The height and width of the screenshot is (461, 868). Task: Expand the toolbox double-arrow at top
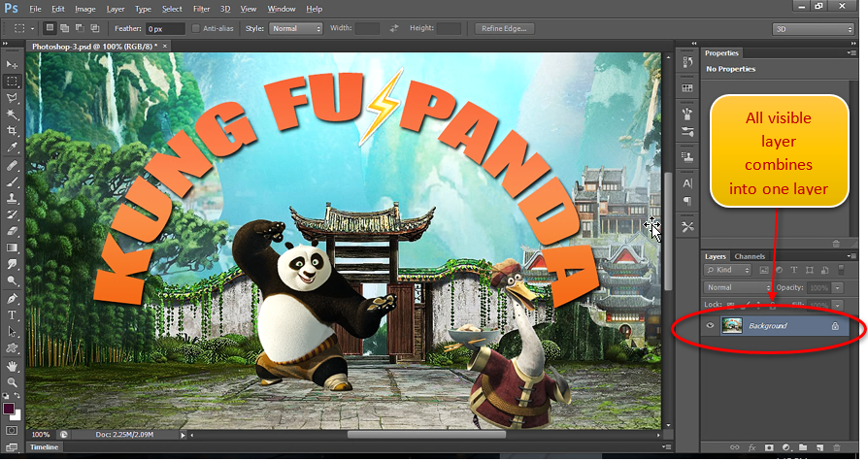[6, 43]
